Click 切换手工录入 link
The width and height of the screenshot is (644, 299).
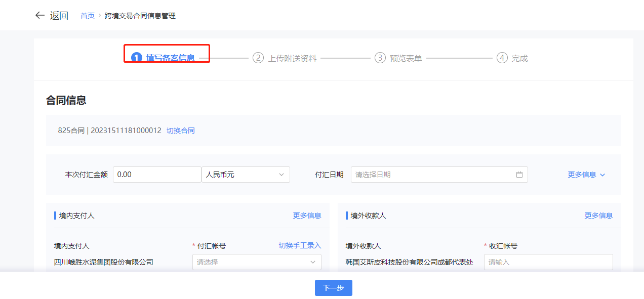click(x=300, y=245)
